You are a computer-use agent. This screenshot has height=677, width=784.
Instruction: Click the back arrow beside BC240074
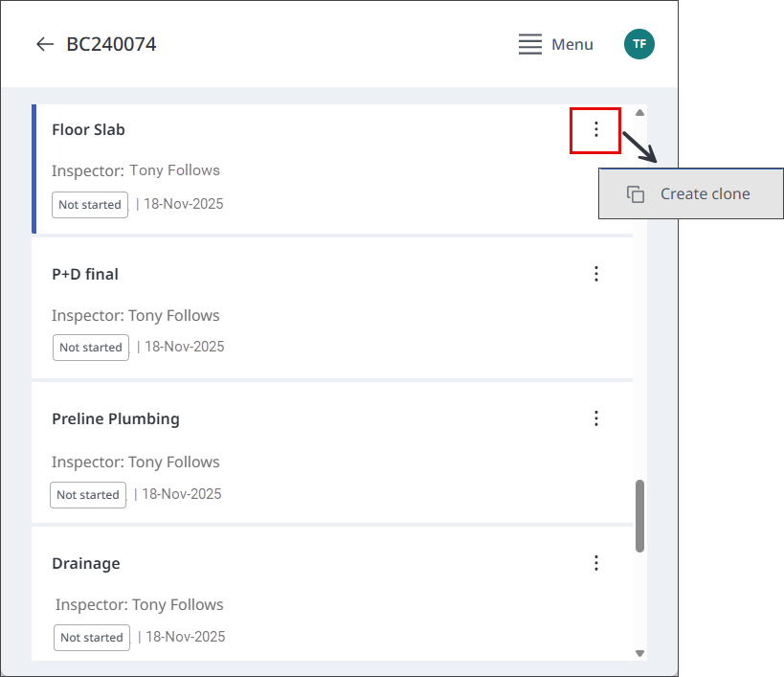pos(45,44)
